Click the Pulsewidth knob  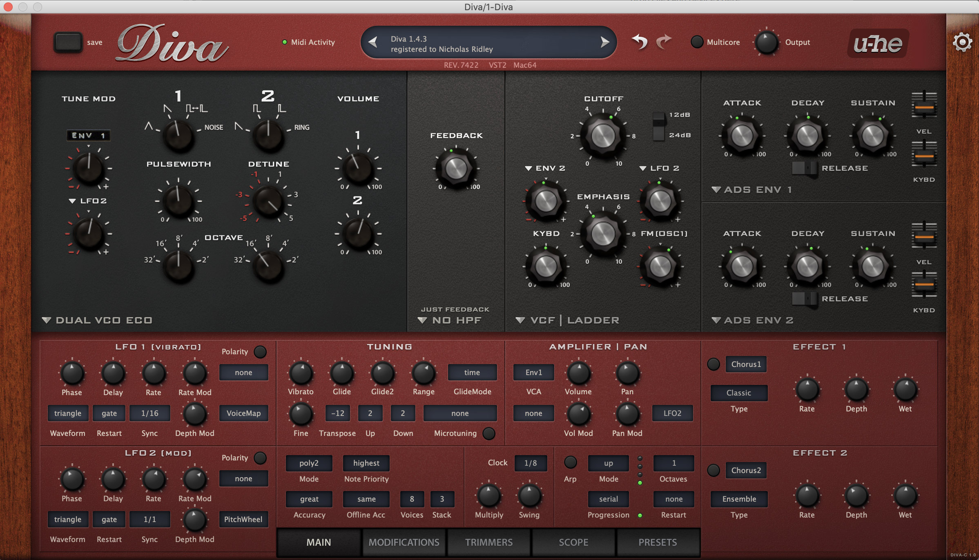[178, 201]
